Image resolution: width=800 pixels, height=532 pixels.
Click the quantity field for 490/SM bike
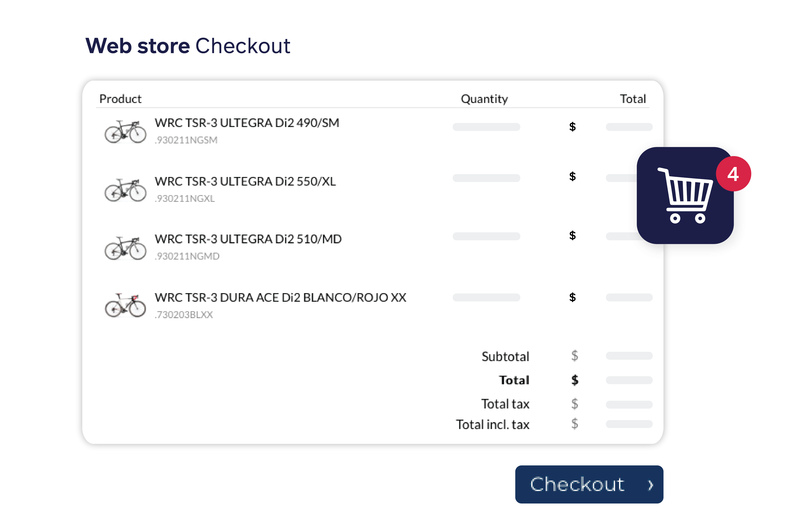click(486, 127)
